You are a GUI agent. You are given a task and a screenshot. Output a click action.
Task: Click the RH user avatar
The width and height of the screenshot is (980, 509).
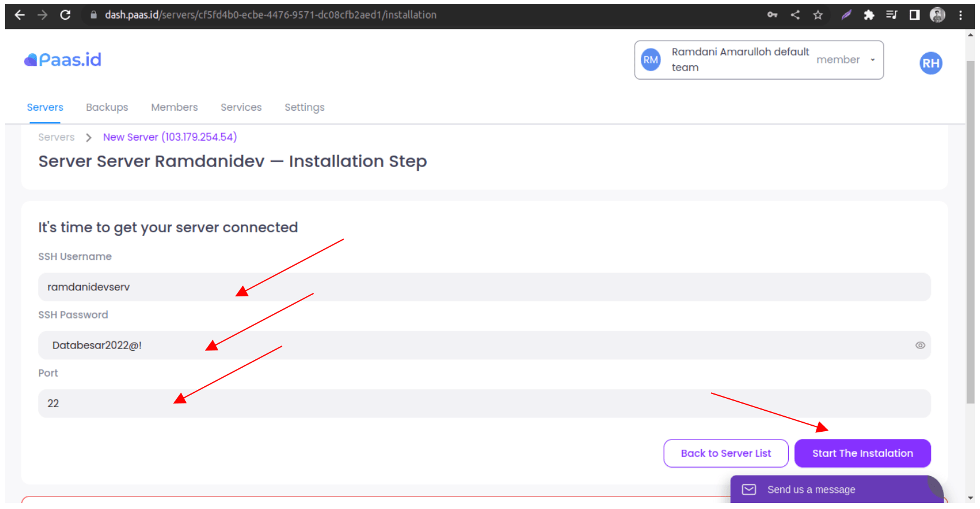[x=930, y=63]
